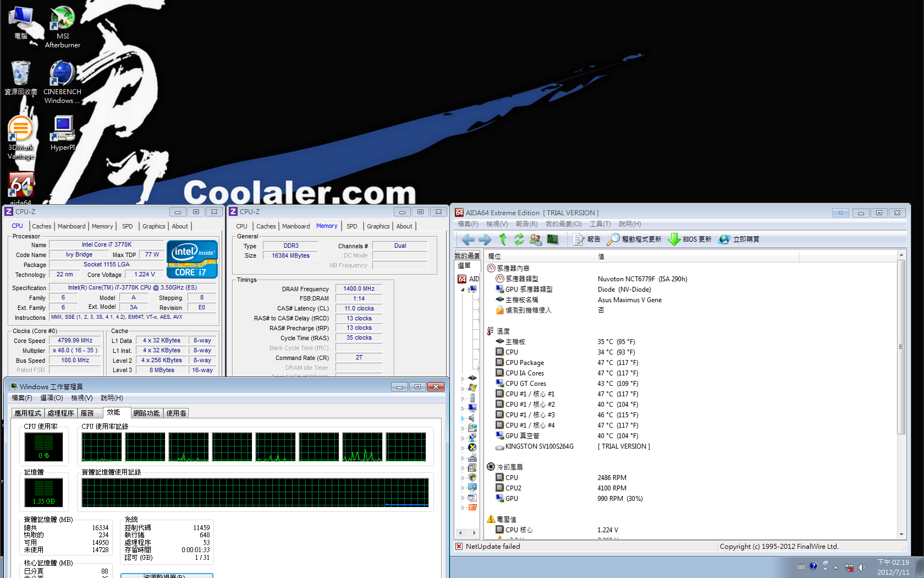Screen dimensions: 924x578
Task: Open the 選項(O) menu in Task Manager
Action: tap(52, 398)
